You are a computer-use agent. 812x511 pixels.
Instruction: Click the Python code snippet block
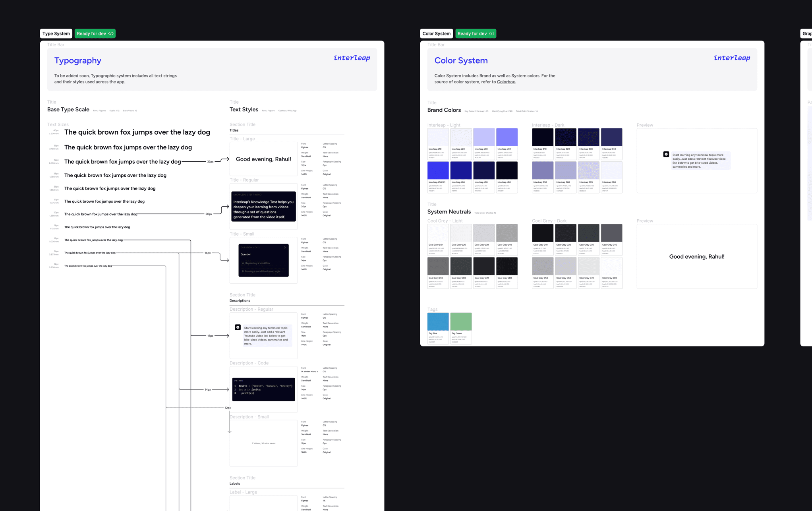coord(263,389)
